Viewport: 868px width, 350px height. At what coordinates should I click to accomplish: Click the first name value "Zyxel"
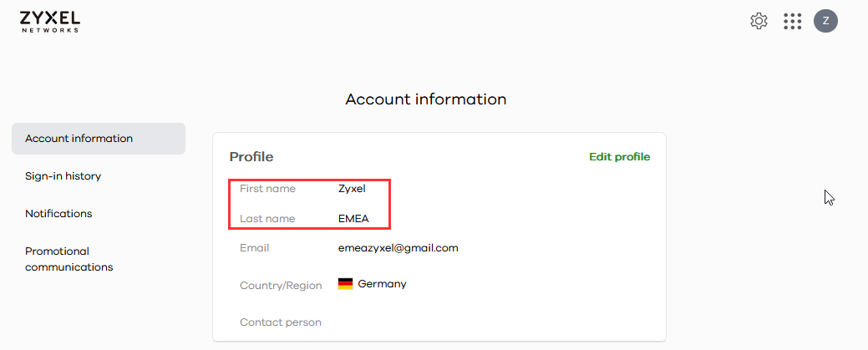coord(352,189)
